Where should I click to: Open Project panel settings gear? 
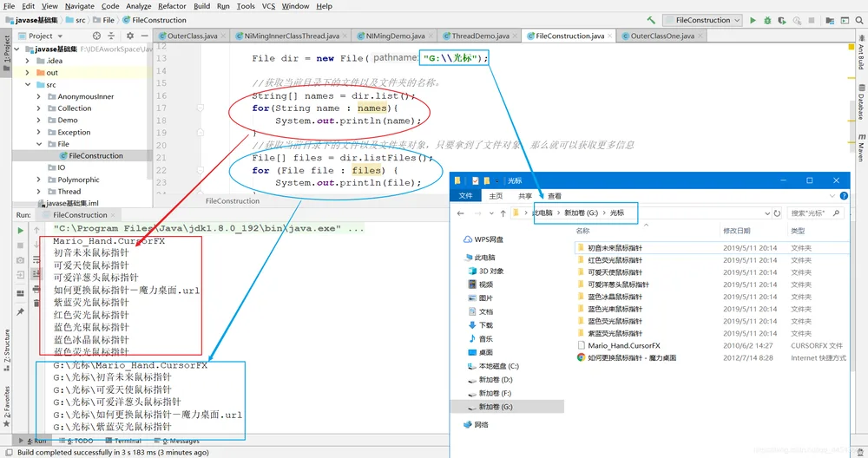pyautogui.click(x=130, y=36)
